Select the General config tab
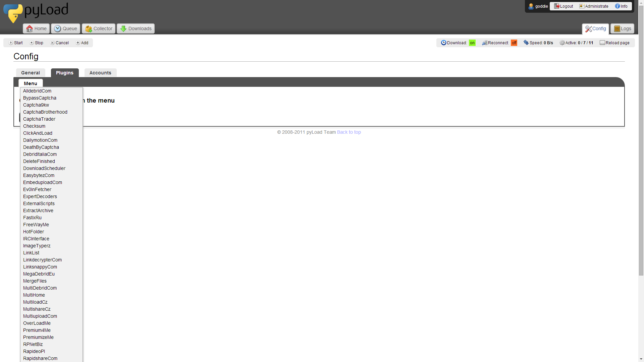The image size is (644, 362). [x=30, y=72]
